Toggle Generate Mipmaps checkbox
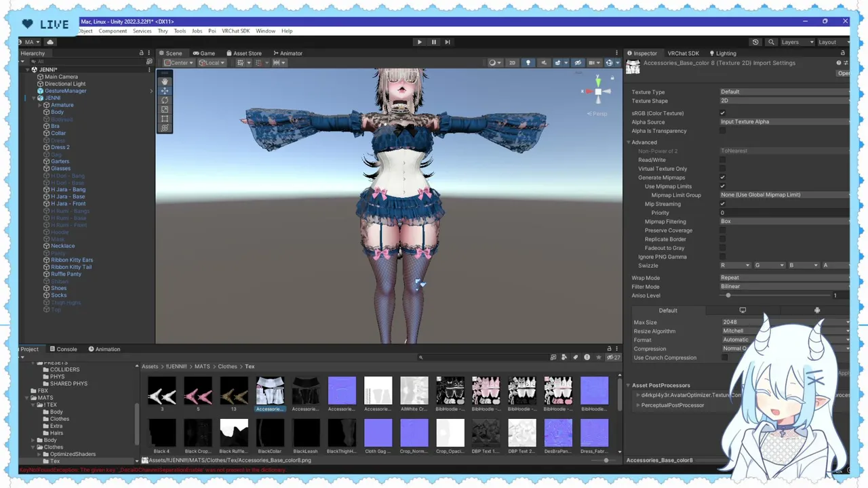The height and width of the screenshot is (488, 868). [723, 178]
